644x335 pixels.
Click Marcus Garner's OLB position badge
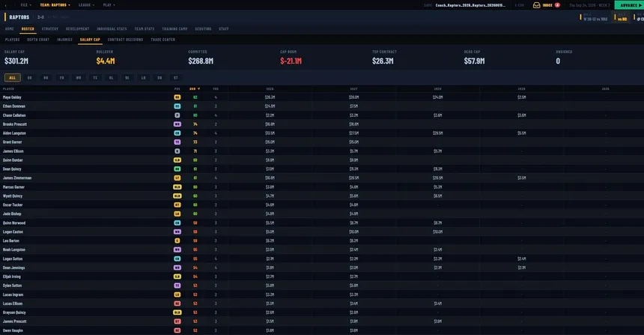point(177,187)
